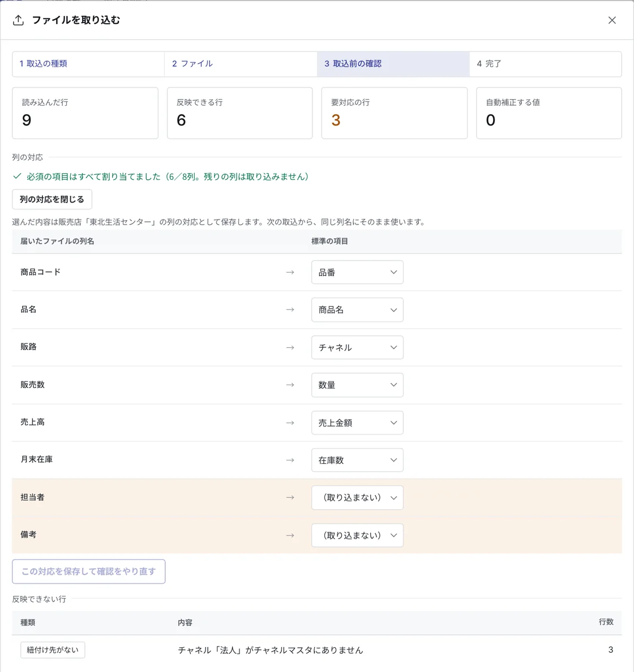Click the 紐付け先がない tag
This screenshot has width=634, height=672.
pyautogui.click(x=53, y=650)
